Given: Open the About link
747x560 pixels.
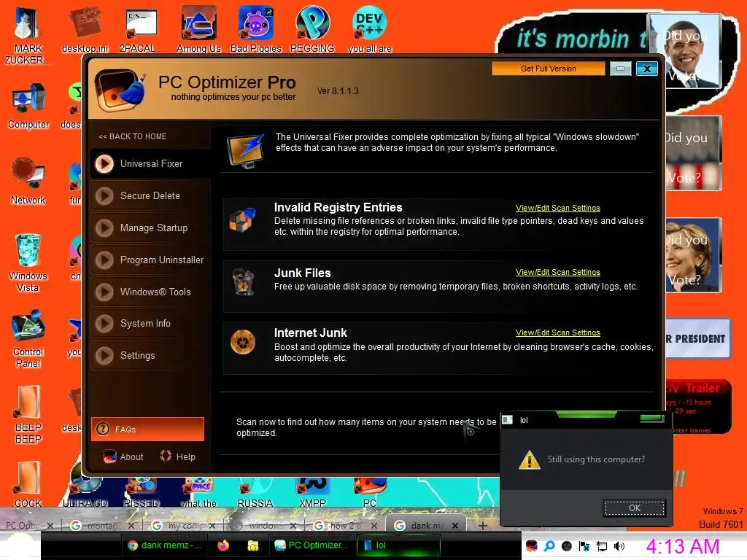Looking at the screenshot, I should pyautogui.click(x=123, y=456).
